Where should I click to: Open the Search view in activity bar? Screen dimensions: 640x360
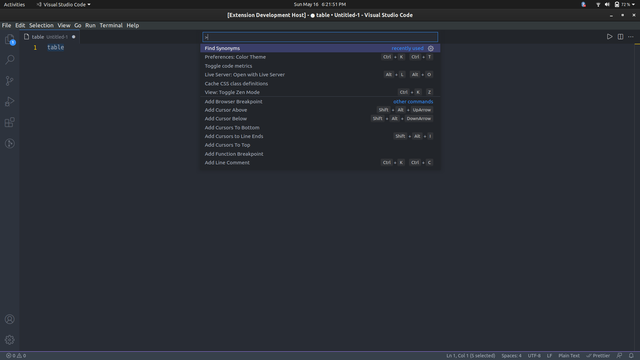coord(10,60)
